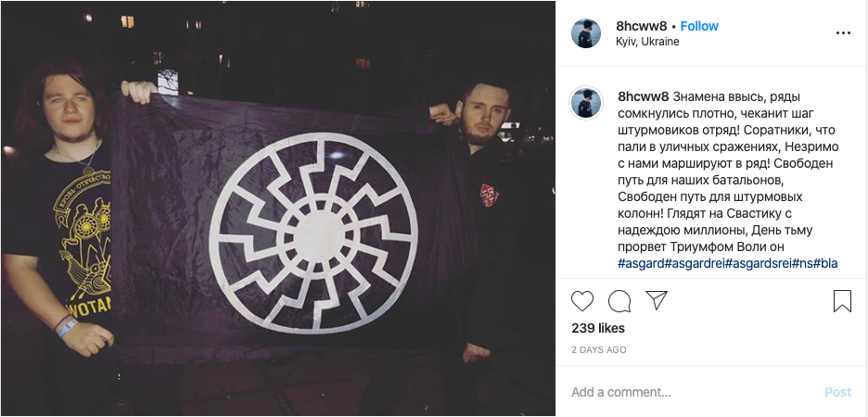Image resolution: width=868 pixels, height=417 pixels.
Task: Open the truncated #bla hashtag
Action: (824, 263)
